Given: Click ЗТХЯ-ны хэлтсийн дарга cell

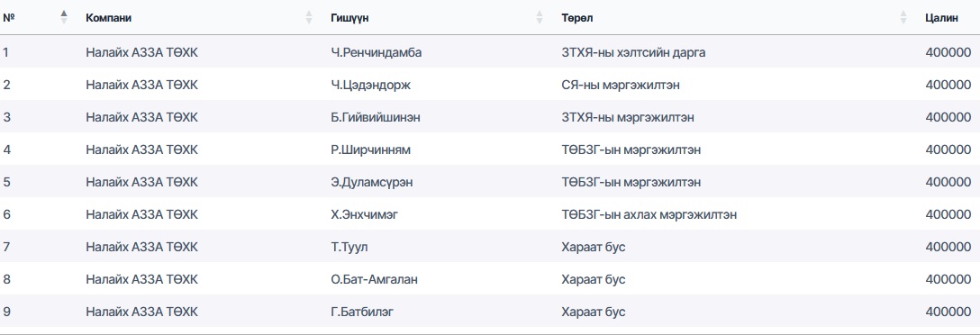Looking at the screenshot, I should click(x=634, y=52).
